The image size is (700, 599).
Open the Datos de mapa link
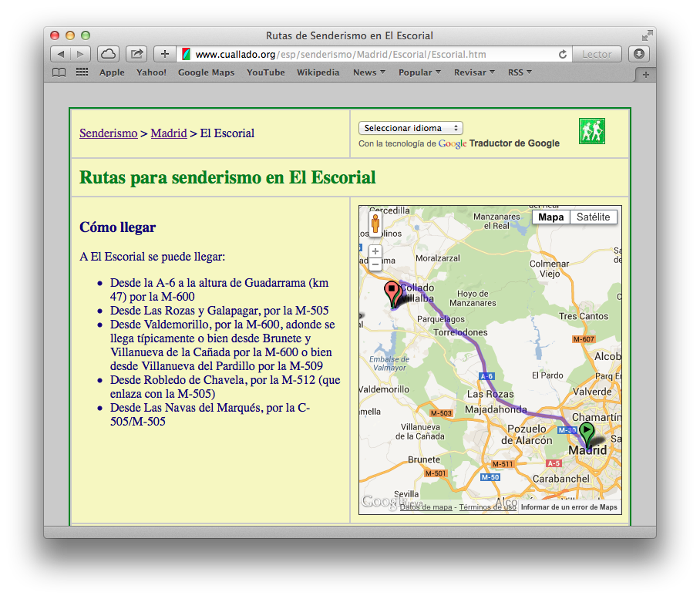(426, 507)
